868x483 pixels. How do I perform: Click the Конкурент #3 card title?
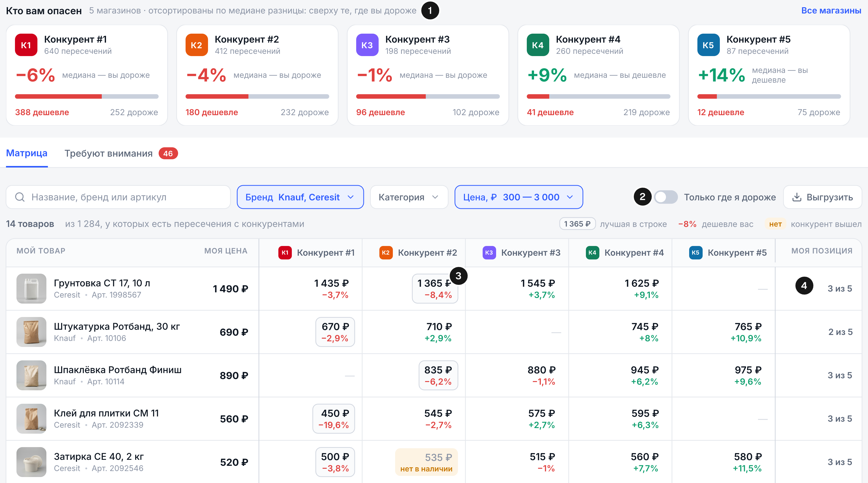[417, 39]
